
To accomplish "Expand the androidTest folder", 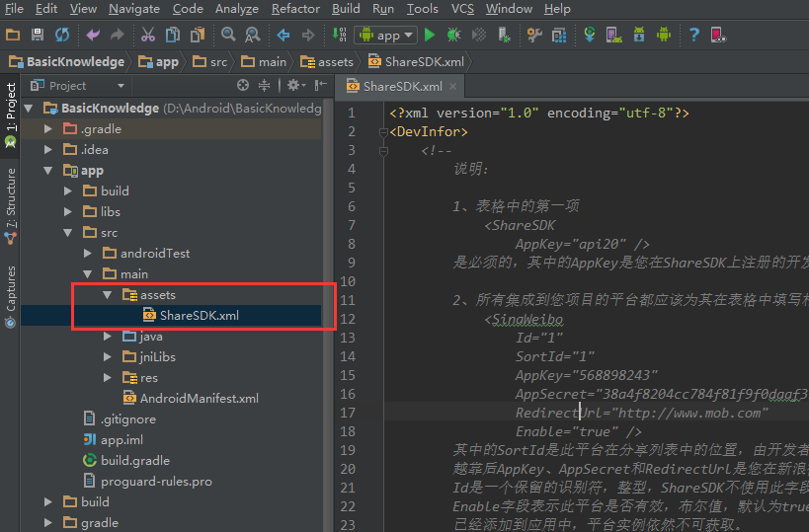I will [88, 253].
